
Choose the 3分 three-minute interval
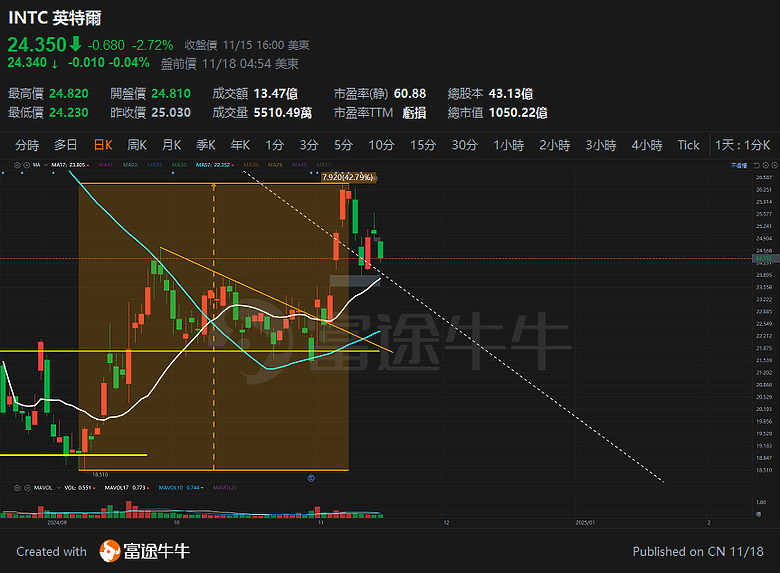[x=308, y=145]
